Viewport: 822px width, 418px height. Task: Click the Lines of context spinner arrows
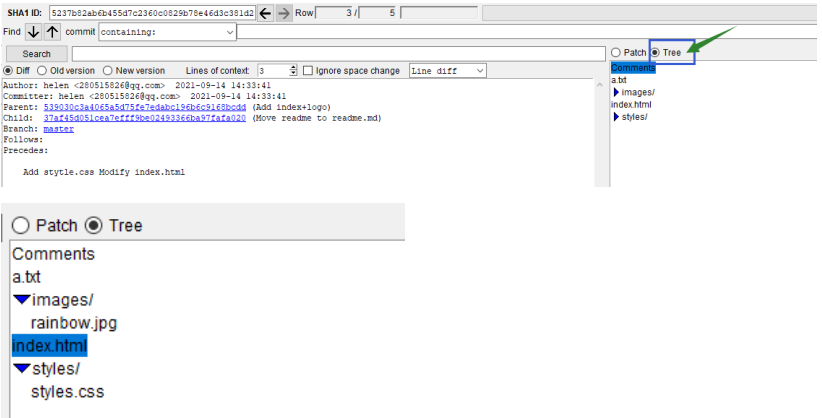[293, 70]
